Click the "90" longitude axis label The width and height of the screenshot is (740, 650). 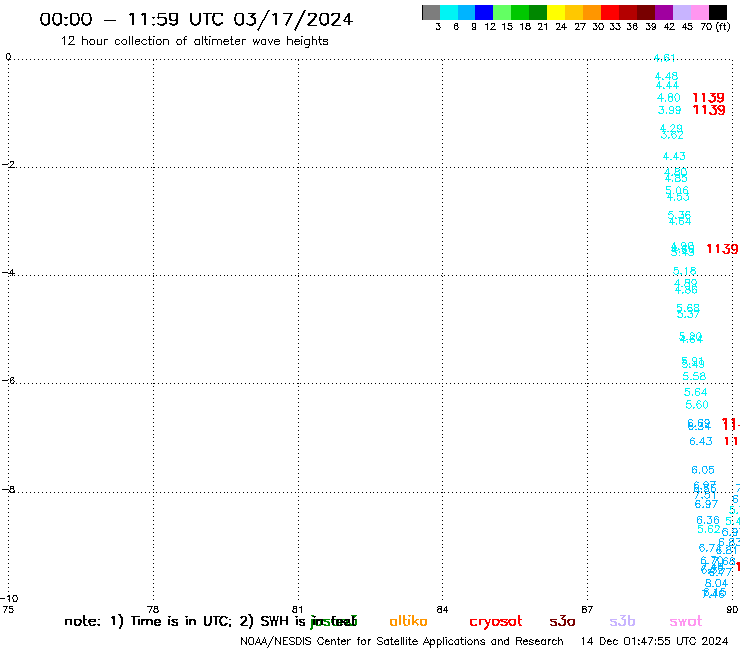pos(732,609)
